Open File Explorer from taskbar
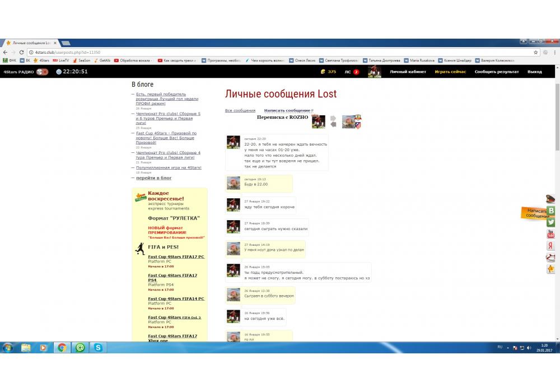560x392 pixels. [x=26, y=347]
